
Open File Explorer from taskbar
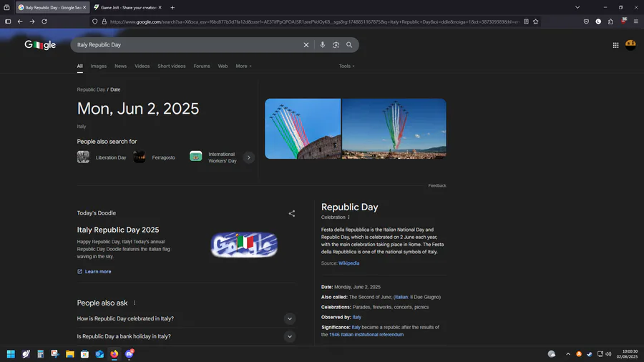70,354
